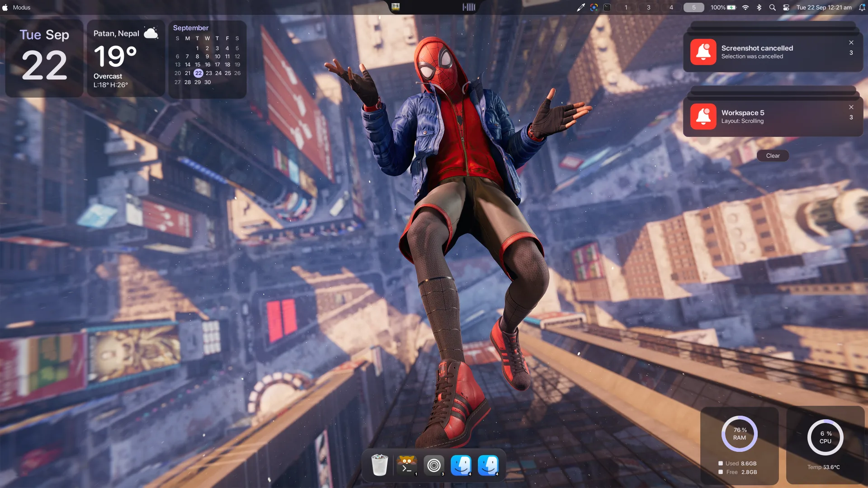
Task: Click the 6% CPU usage ring
Action: pyautogui.click(x=826, y=437)
